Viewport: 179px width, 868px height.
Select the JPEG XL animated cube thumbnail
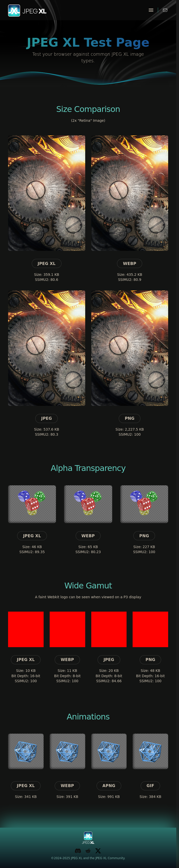pyautogui.click(x=26, y=751)
